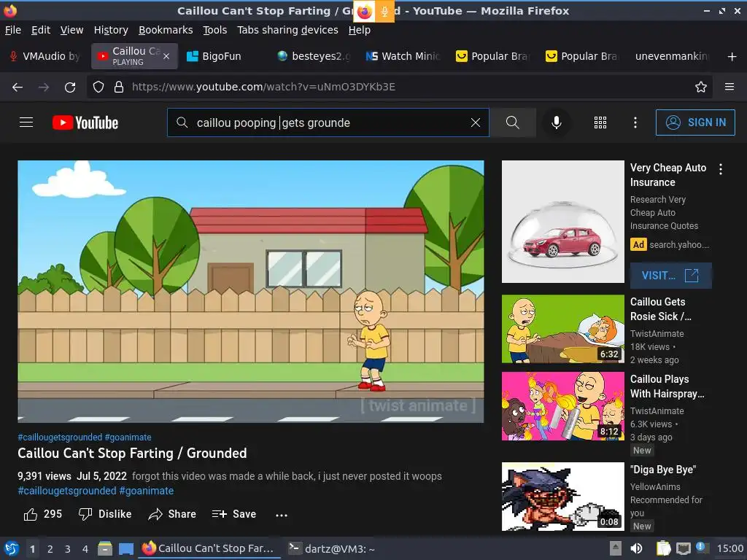Switch to workspace 4
This screenshot has height=560, width=747.
coord(85,549)
